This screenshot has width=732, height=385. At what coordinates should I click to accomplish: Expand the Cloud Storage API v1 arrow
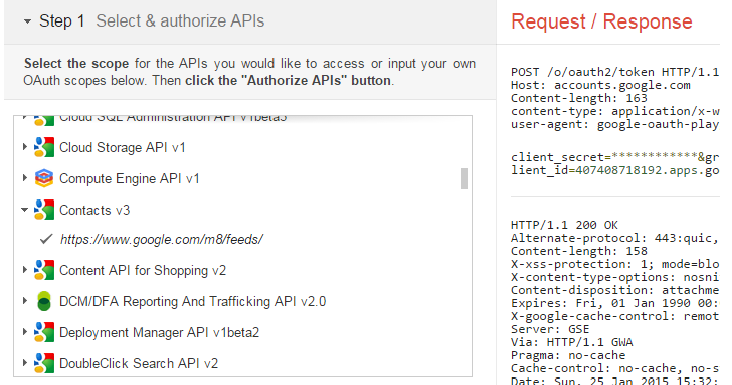point(25,147)
